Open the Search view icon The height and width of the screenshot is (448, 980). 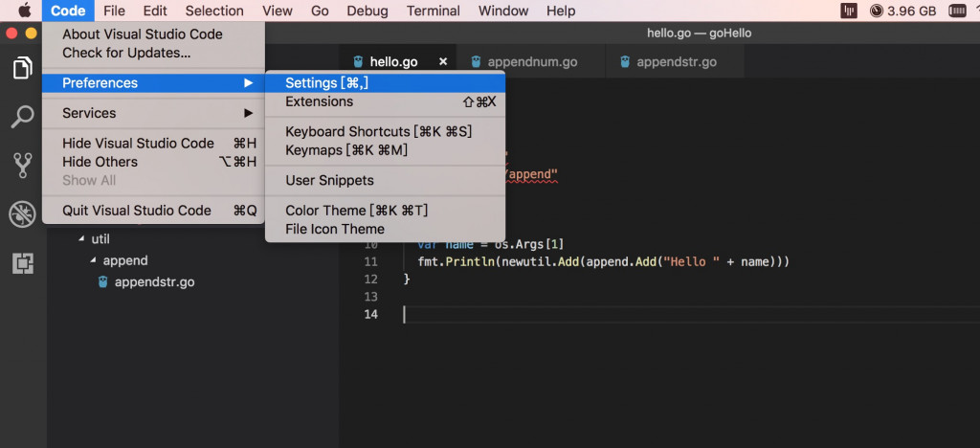[x=23, y=117]
